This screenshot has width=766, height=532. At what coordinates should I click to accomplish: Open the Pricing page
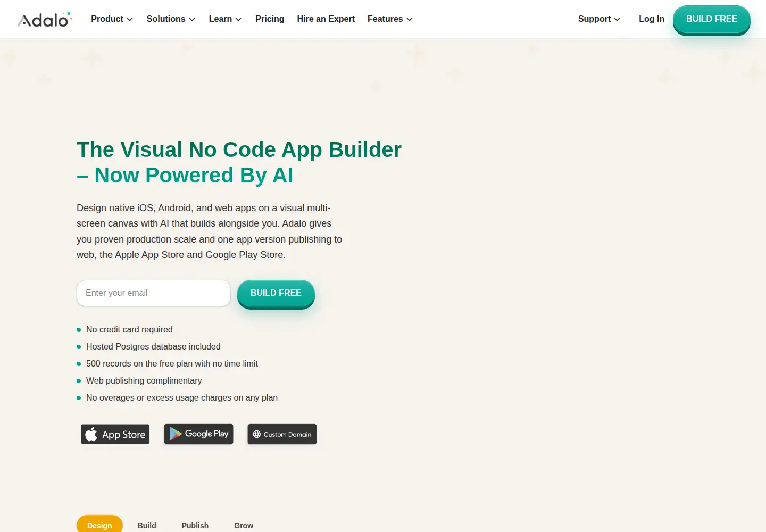pos(270,19)
